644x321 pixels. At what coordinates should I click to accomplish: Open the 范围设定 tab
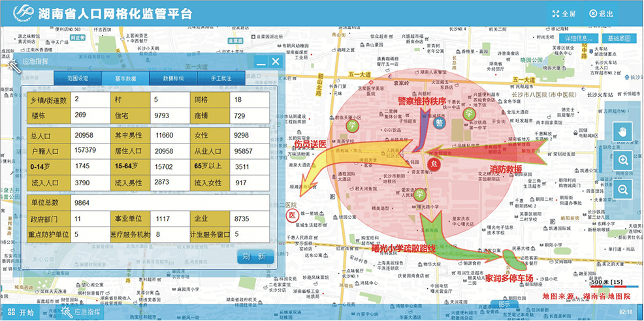[78, 78]
